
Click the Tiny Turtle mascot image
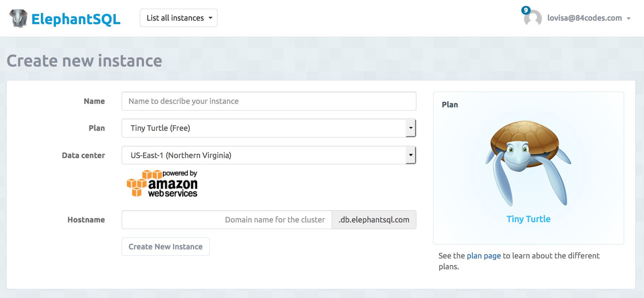[528, 163]
